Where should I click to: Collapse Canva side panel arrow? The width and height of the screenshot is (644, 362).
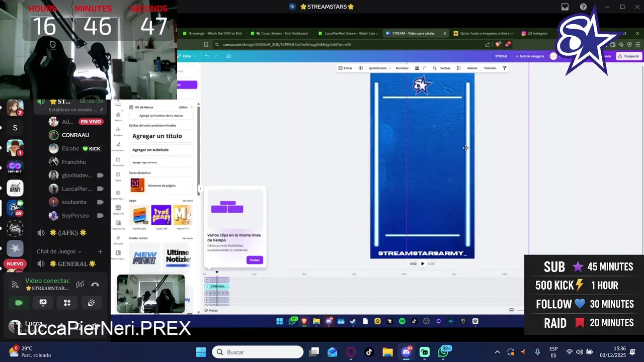pyautogui.click(x=200, y=189)
